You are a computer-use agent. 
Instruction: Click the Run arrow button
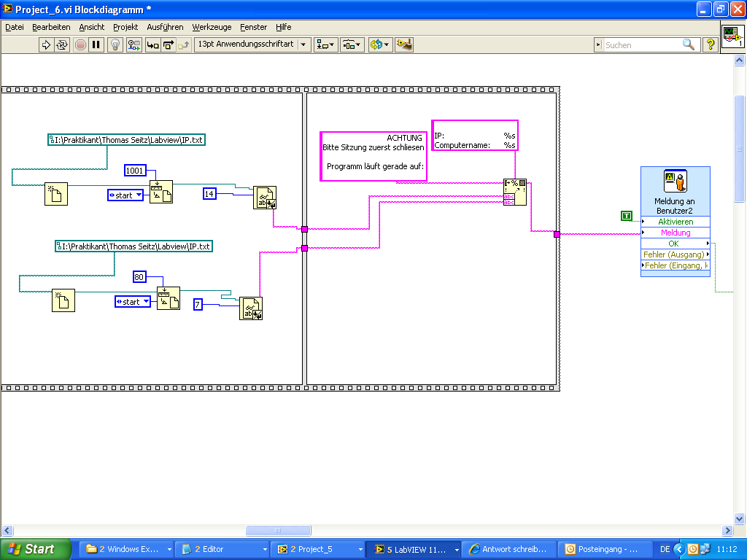coord(46,44)
